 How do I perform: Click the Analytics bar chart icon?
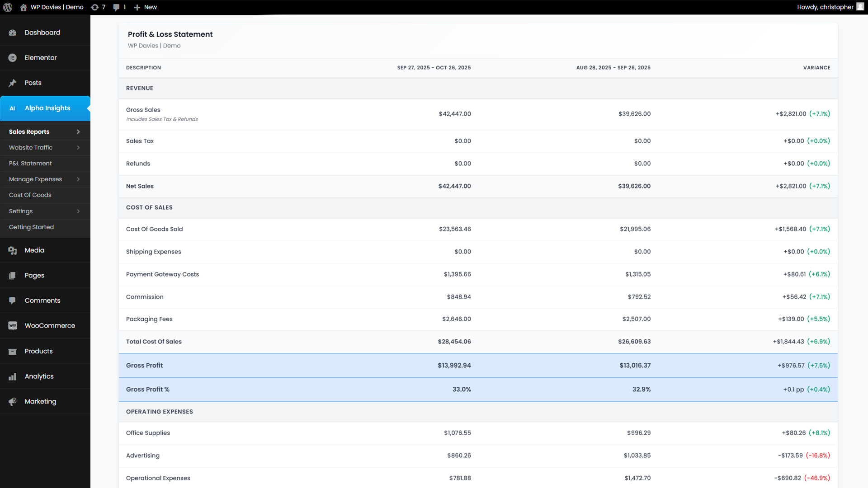coord(13,376)
